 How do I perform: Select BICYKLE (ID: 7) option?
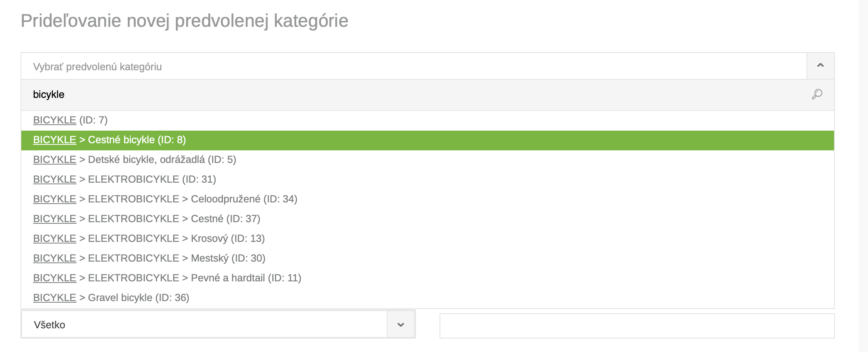pyautogui.click(x=428, y=120)
